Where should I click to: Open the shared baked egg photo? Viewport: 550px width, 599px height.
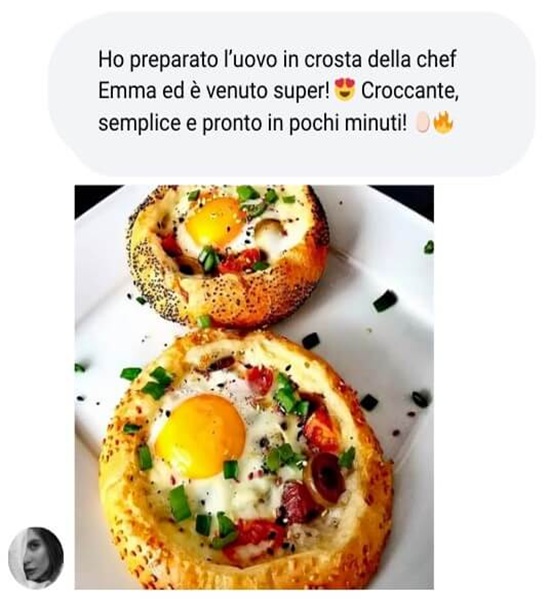[x=254, y=387]
